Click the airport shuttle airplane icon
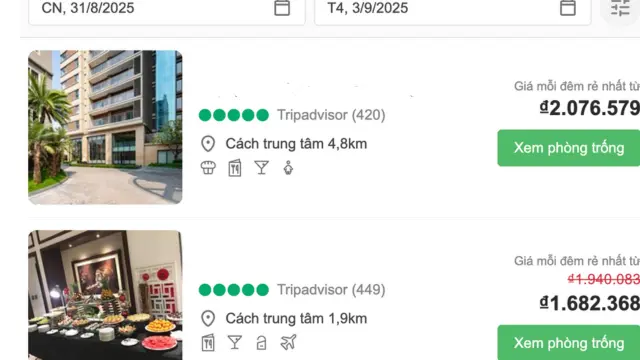 288,342
